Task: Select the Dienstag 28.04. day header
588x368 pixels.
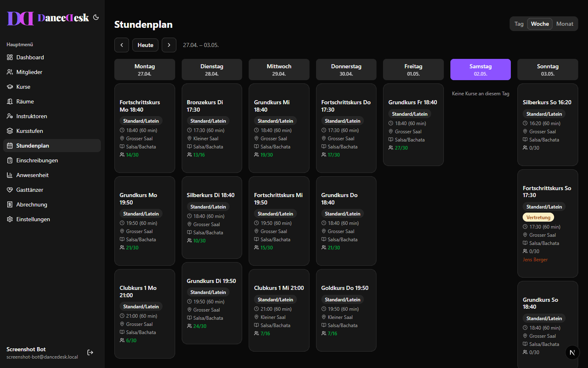Action: pyautogui.click(x=212, y=70)
